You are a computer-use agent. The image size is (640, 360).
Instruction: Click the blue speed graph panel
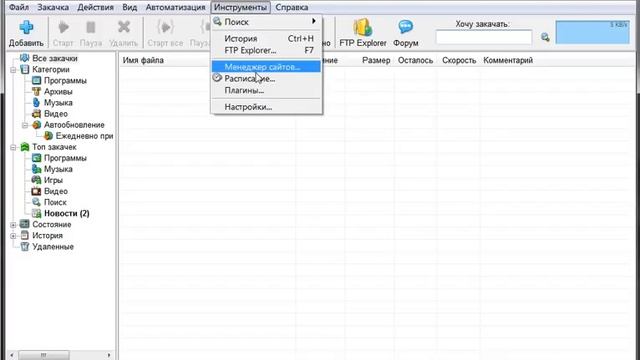coord(593,32)
